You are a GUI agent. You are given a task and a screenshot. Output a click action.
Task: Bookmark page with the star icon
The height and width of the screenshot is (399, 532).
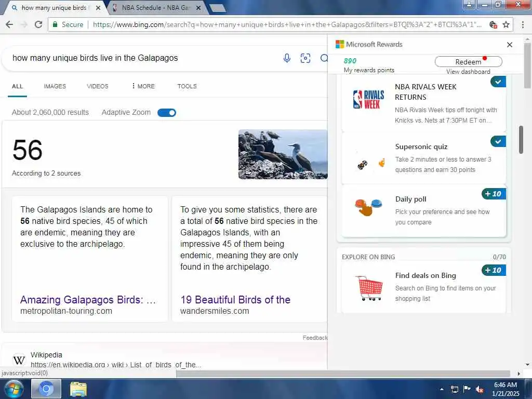click(x=506, y=24)
